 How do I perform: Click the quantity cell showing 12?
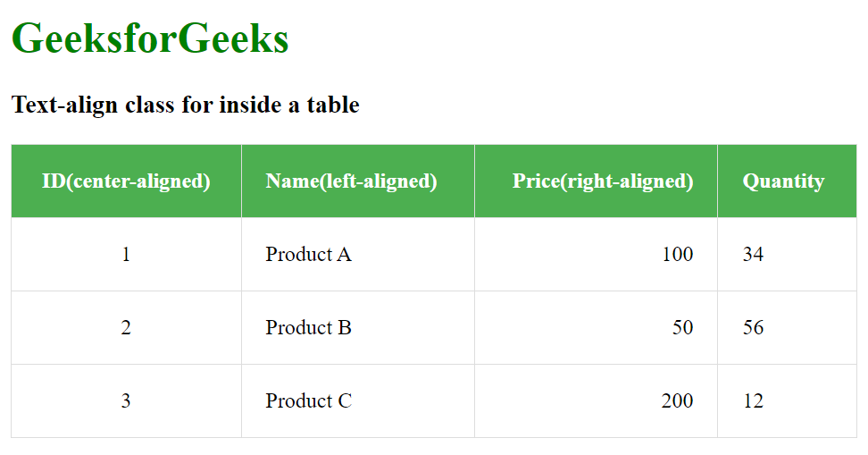753,401
